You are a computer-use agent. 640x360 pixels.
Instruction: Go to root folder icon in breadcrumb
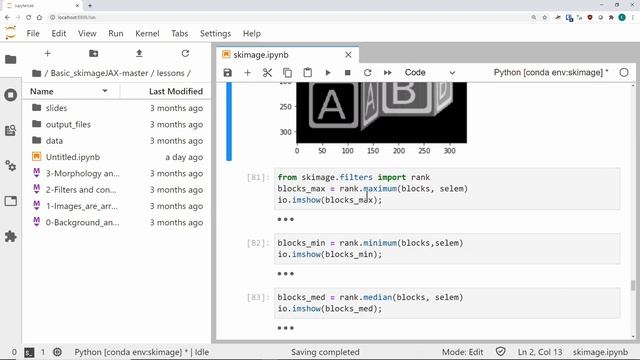point(36,73)
